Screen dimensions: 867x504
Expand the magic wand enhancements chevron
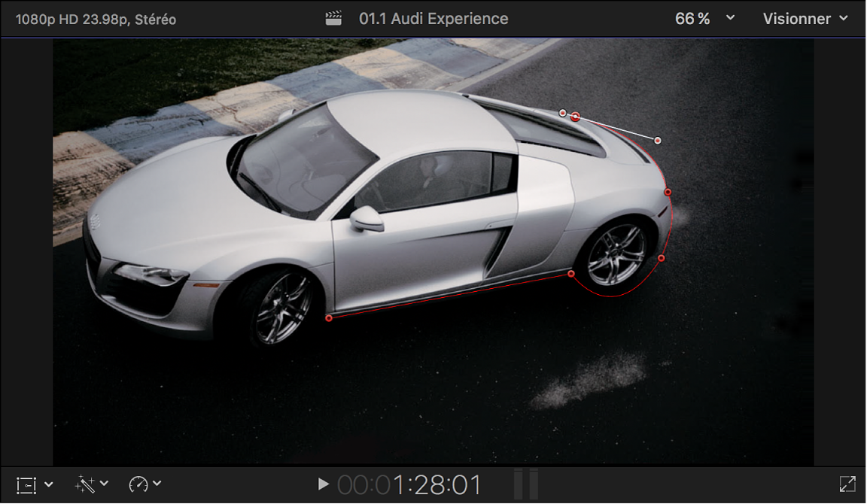coord(104,483)
